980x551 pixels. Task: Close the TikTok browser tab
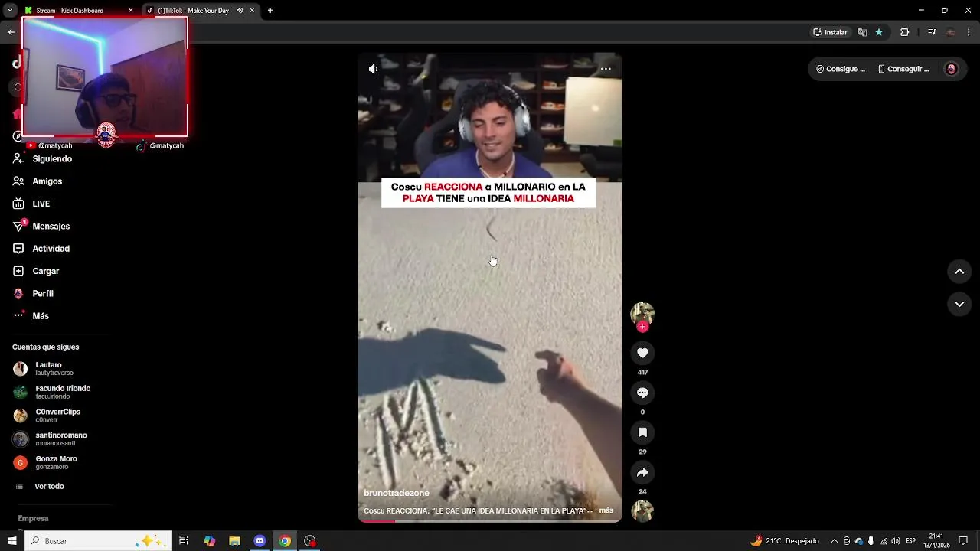pos(252,11)
